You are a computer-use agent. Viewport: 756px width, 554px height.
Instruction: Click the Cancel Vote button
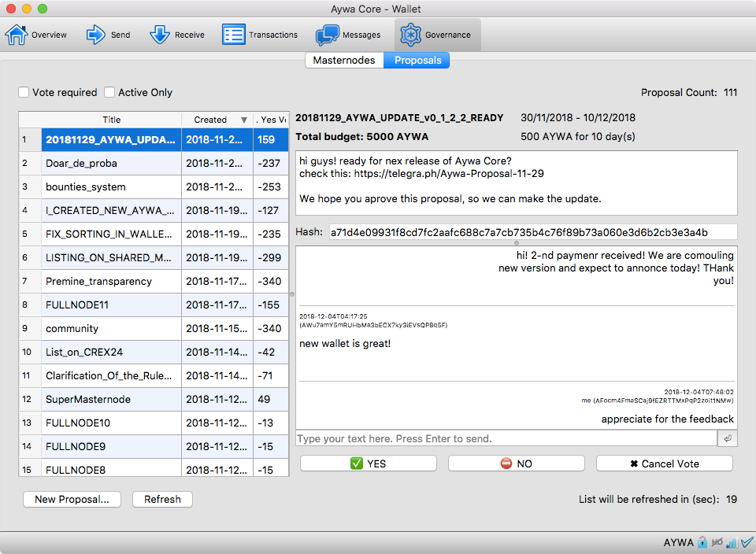665,464
